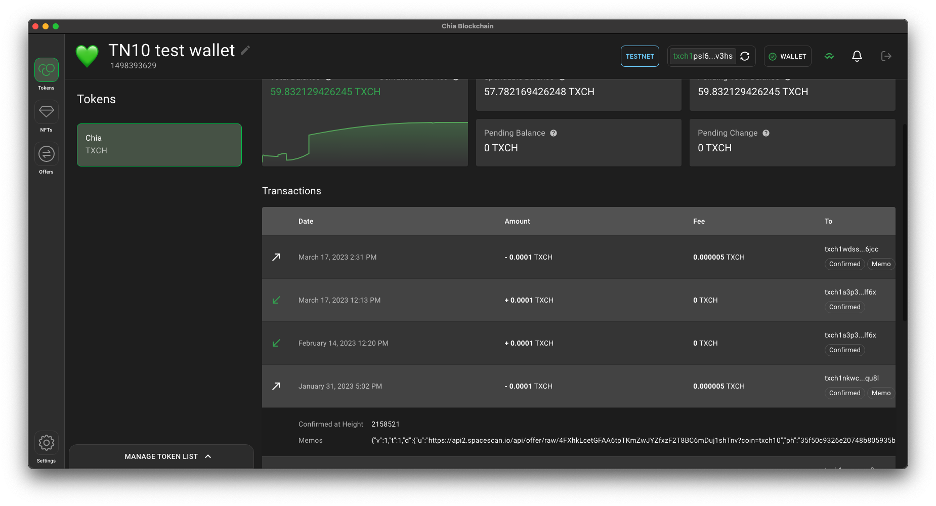Screen dimensions: 936x506
Task: Click Confirmed badge on February 14 transaction
Action: pos(844,350)
